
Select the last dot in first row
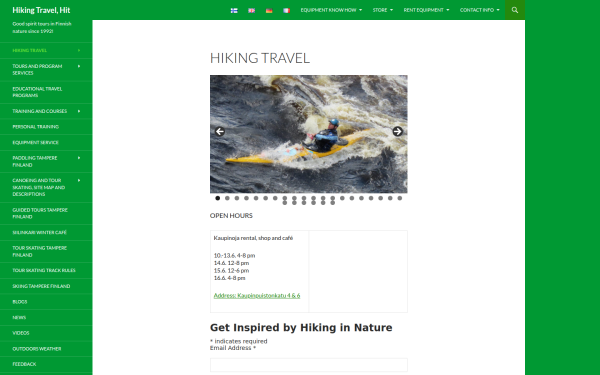[x=399, y=198]
